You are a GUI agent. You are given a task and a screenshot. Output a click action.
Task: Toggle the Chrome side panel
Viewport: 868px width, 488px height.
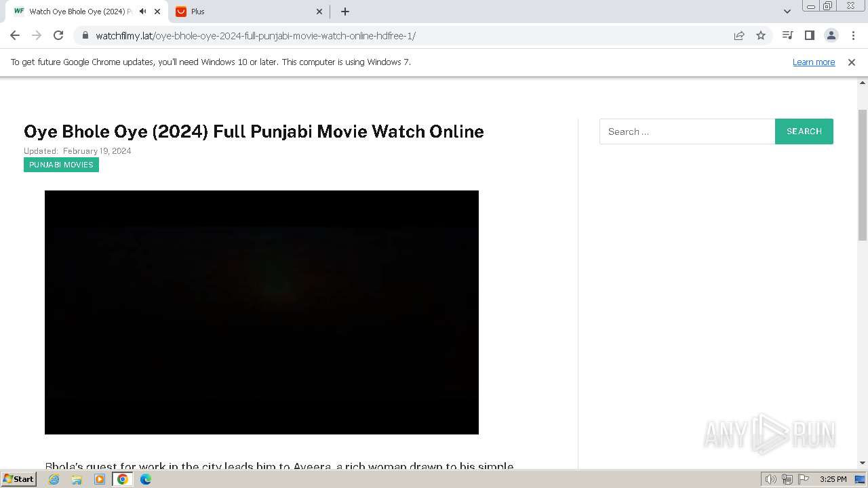pos(809,35)
